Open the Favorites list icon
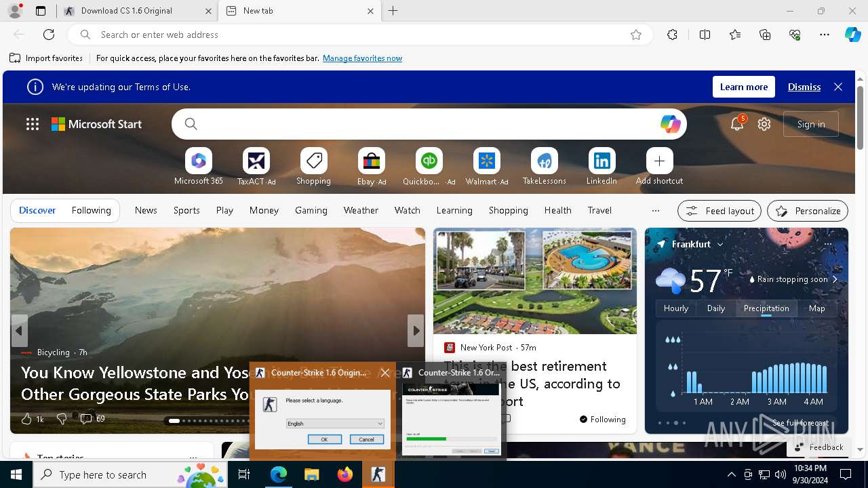Viewport: 868px width, 488px height. tap(735, 35)
